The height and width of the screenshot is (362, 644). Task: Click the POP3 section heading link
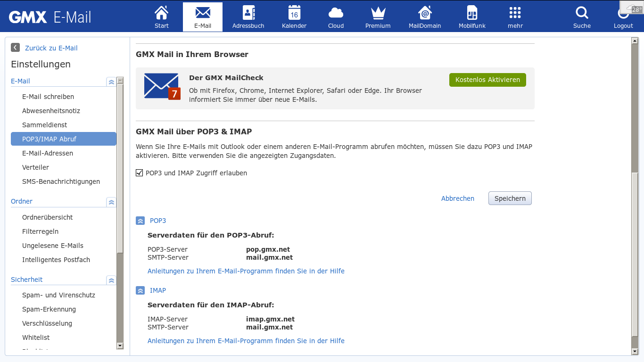pos(158,221)
